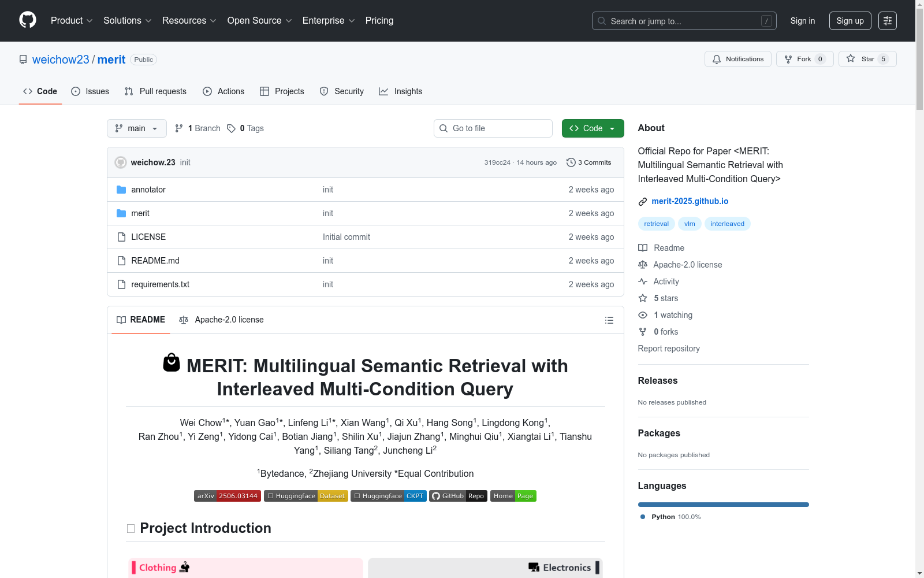Click the branch icon beside 1 Branch
The image size is (924, 578).
pos(179,128)
